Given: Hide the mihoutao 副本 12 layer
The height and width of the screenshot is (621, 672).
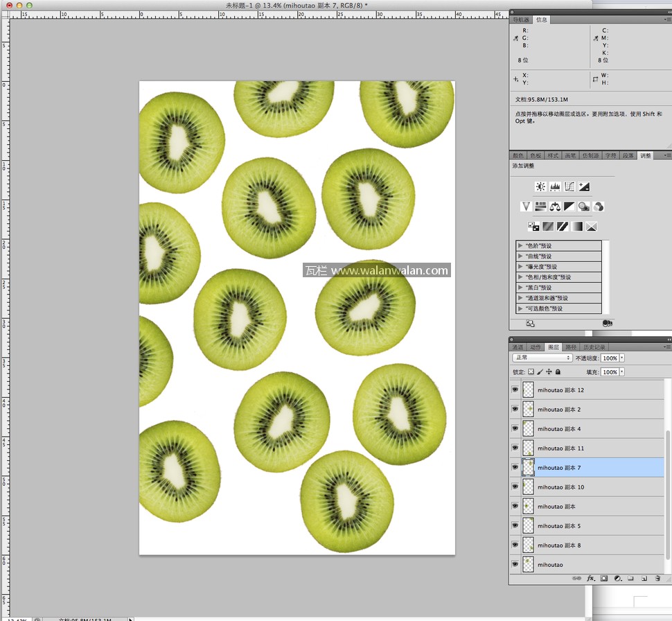Looking at the screenshot, I should [515, 390].
